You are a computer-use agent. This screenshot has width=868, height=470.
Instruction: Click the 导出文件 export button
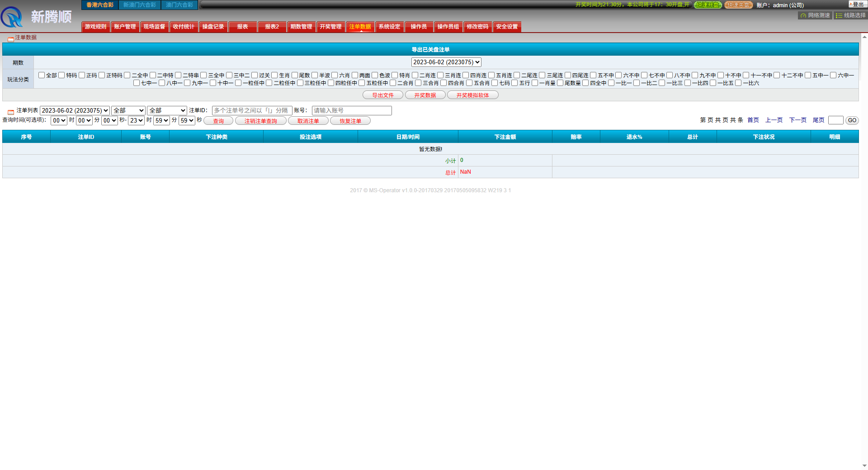(x=382, y=95)
